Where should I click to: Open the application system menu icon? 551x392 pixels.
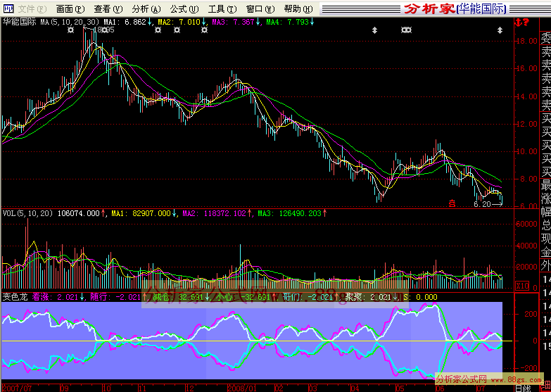pyautogui.click(x=8, y=8)
